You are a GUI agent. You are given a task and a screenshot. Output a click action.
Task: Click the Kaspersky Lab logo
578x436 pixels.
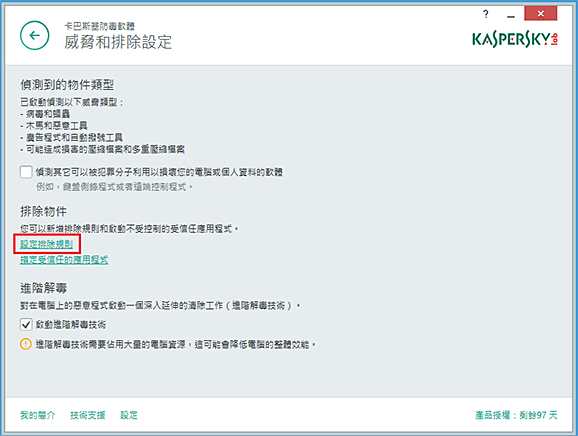(x=515, y=39)
